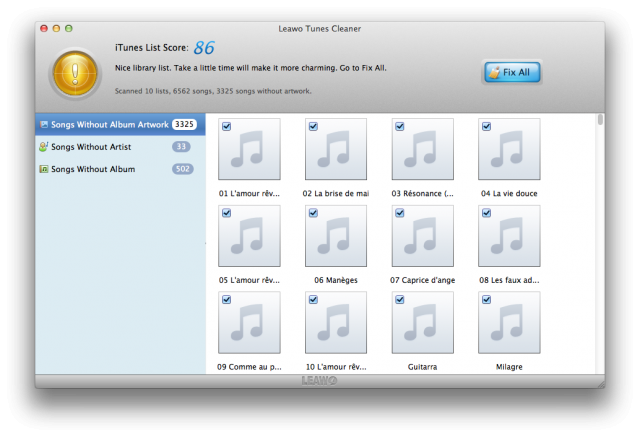640x437 pixels.
Task: Toggle checkbox for 06 Manèges
Action: point(313,213)
